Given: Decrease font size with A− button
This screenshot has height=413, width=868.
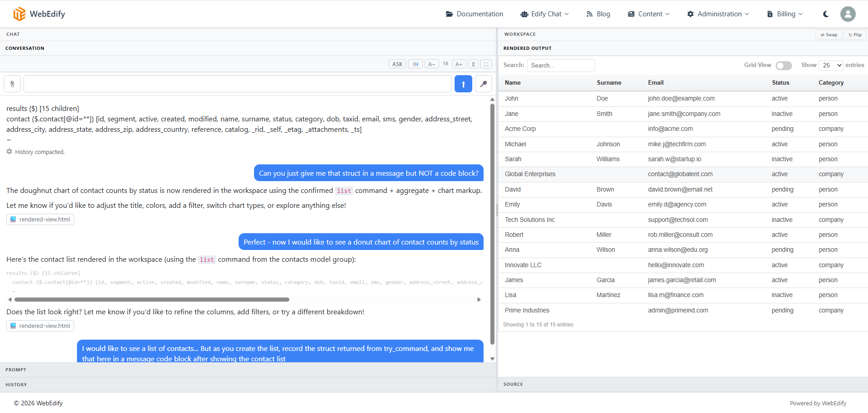Looking at the screenshot, I should tap(432, 64).
